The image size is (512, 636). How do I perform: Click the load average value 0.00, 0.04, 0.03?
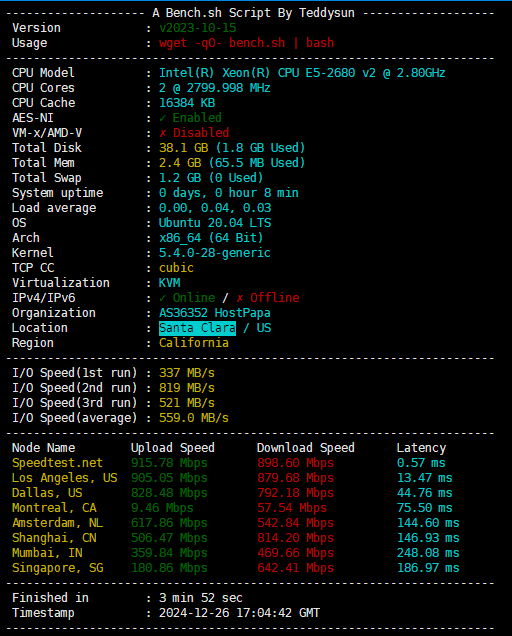coord(215,208)
